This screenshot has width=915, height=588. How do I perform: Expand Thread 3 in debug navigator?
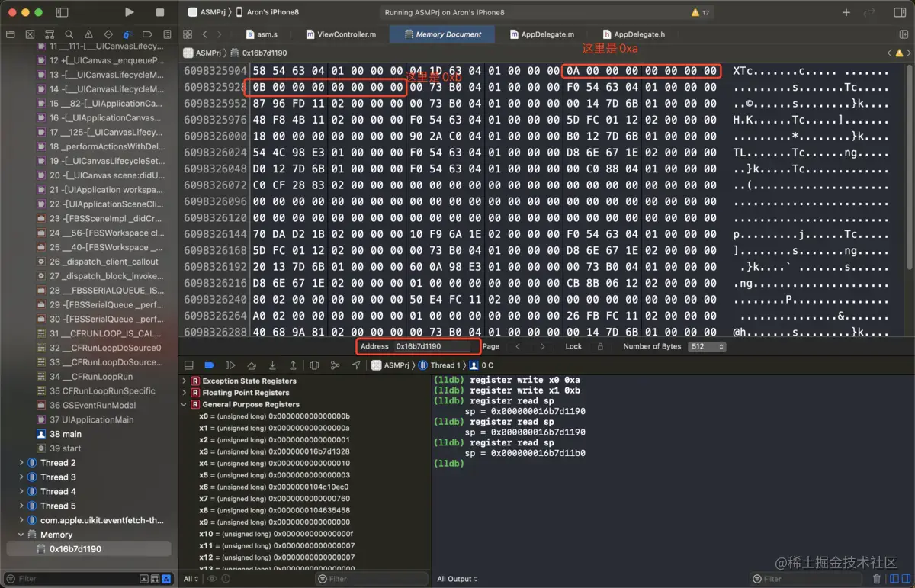[x=21, y=477]
